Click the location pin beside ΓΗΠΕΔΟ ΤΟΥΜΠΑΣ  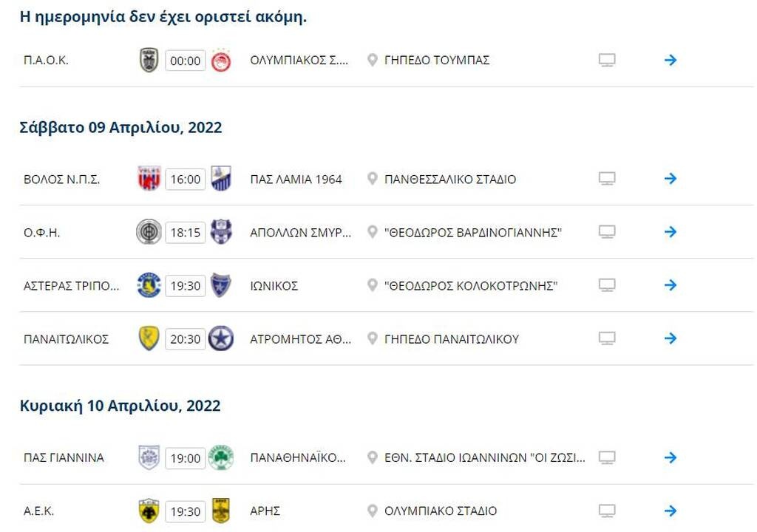tap(372, 61)
